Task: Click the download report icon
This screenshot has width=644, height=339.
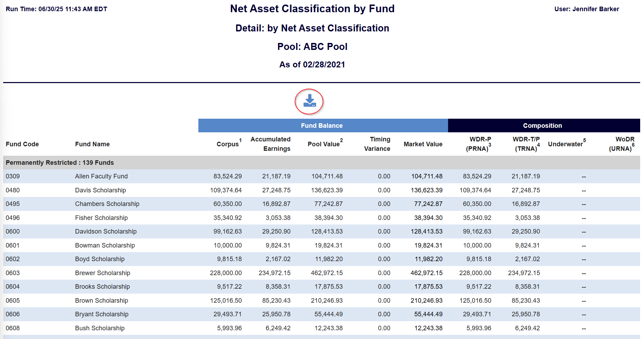Action: [309, 101]
